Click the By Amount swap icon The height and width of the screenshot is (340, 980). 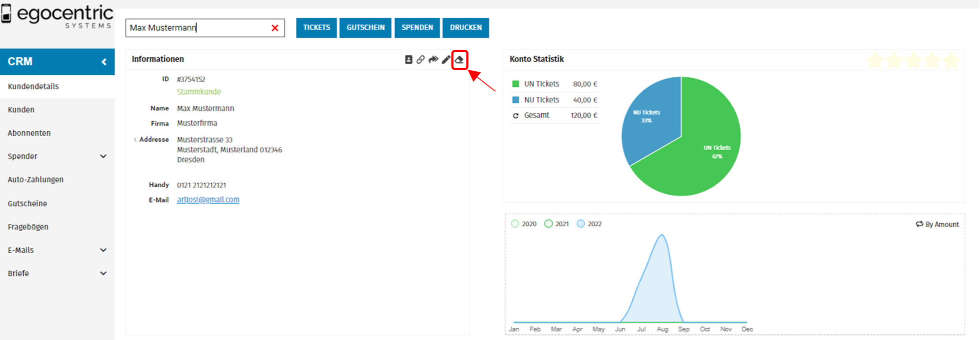click(919, 224)
